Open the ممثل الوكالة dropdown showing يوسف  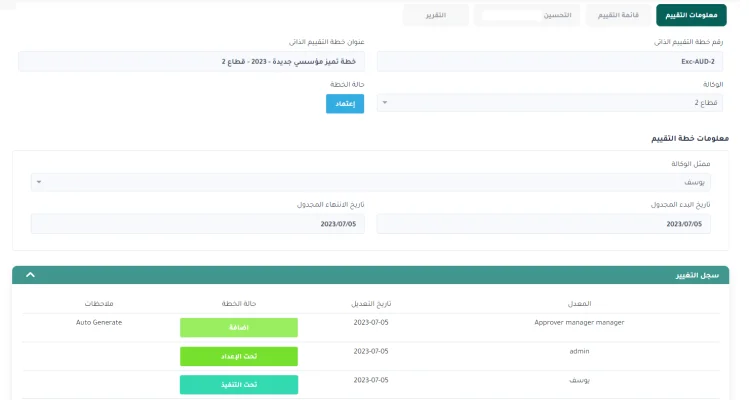coord(373,182)
